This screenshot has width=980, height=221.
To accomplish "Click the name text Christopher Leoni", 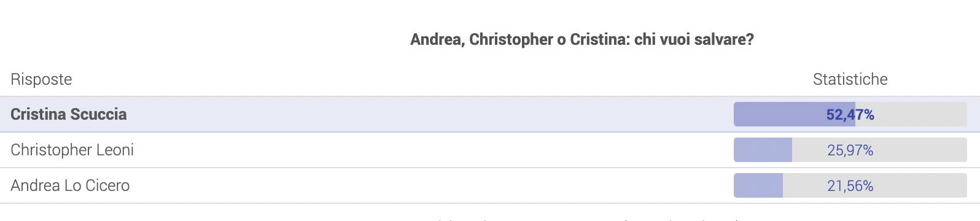I will point(72,150).
